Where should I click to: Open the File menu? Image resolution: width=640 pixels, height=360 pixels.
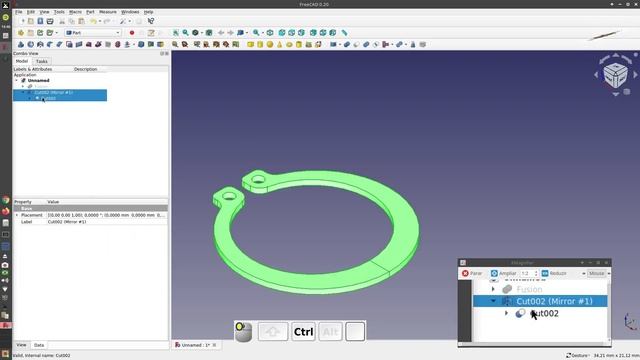[19, 12]
